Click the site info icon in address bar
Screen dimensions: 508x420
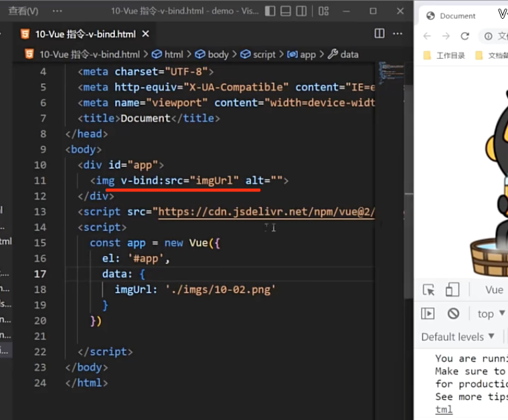coord(488,36)
